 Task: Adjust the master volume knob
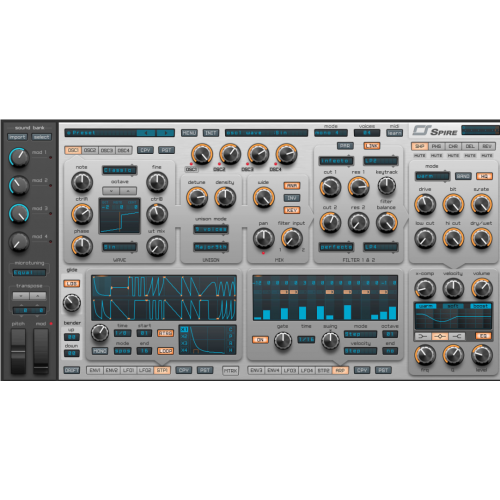click(482, 288)
